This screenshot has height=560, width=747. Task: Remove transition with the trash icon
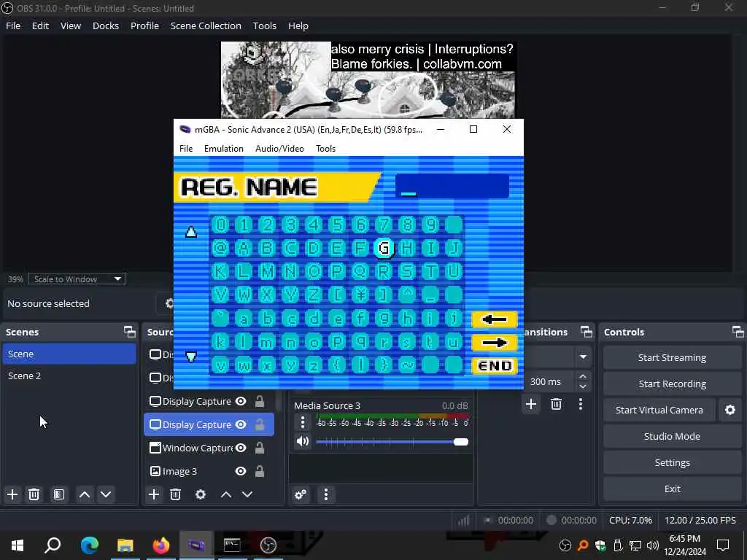(x=556, y=404)
